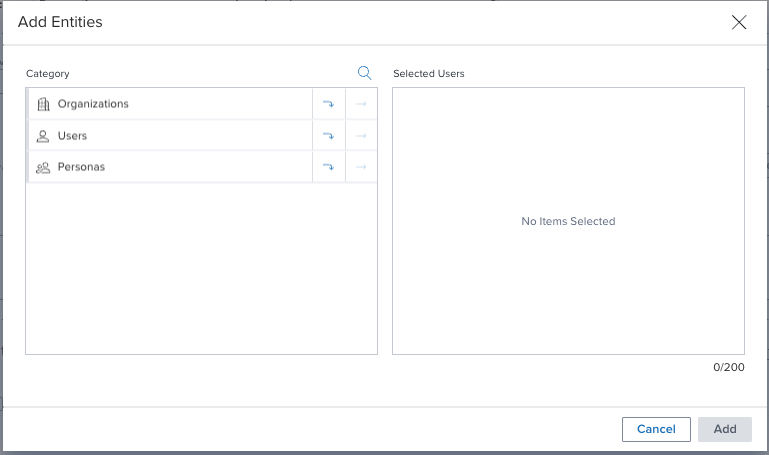The image size is (769, 455).
Task: Drill into Personas with the curved arrow
Action: tap(329, 167)
